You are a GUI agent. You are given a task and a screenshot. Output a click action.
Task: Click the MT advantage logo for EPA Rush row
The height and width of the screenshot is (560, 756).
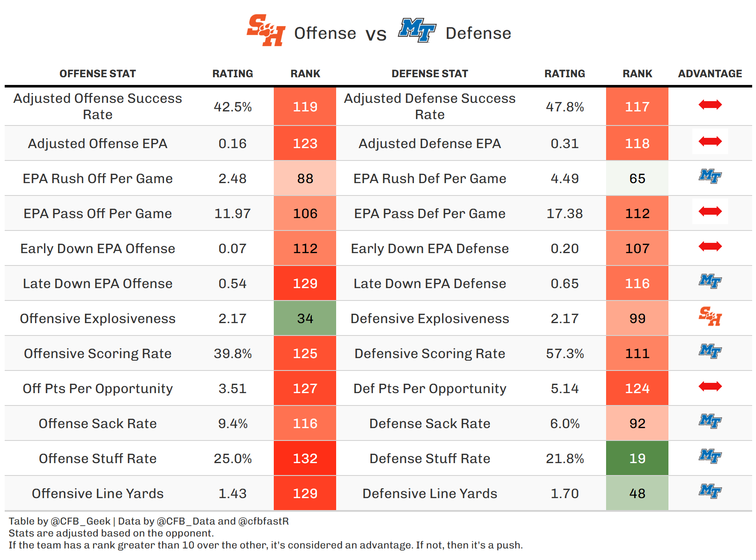click(710, 176)
